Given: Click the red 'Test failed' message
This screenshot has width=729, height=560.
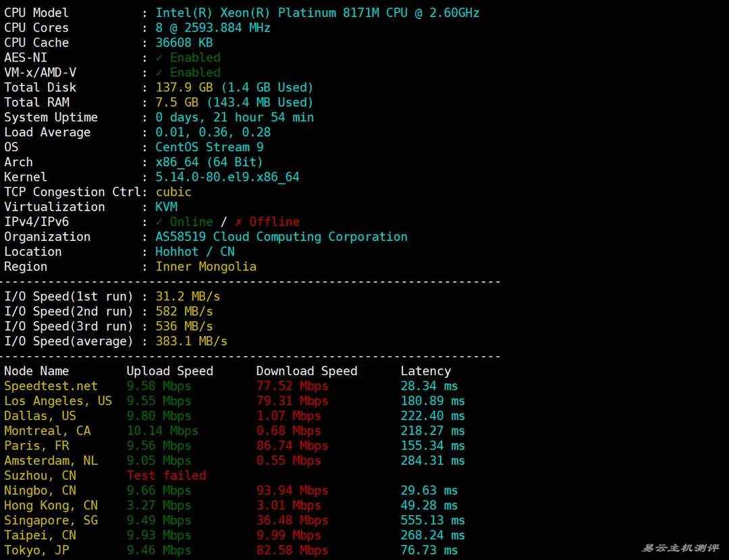Looking at the screenshot, I should 166,476.
